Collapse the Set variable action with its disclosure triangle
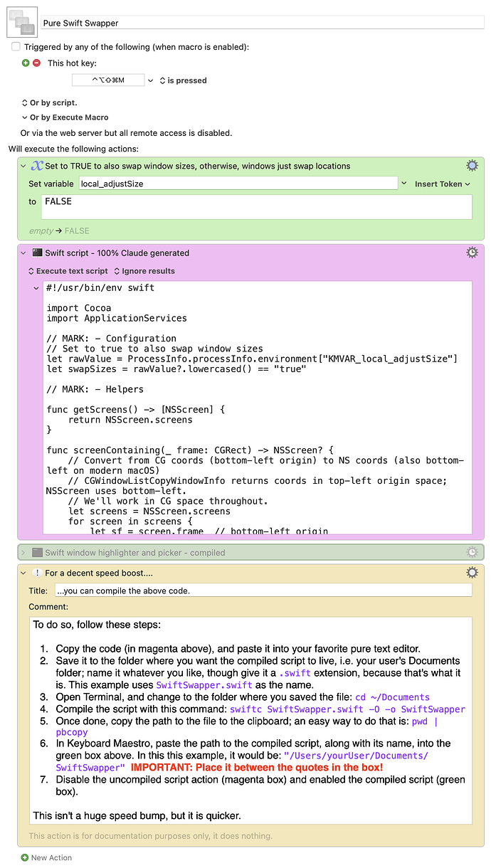Viewport: 491px width, 868px height. tap(23, 165)
